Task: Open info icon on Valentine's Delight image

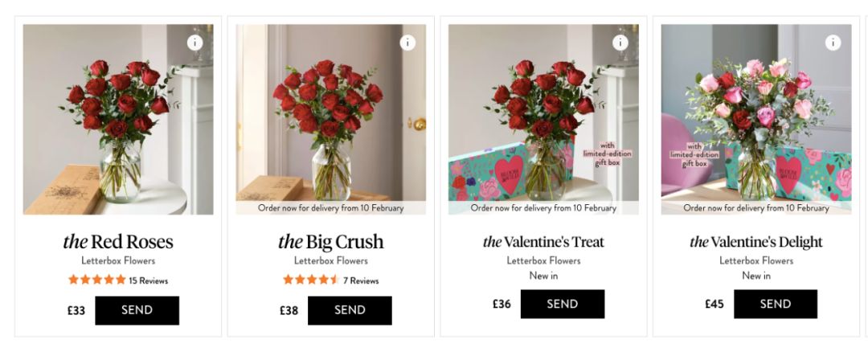Action: coord(833,43)
